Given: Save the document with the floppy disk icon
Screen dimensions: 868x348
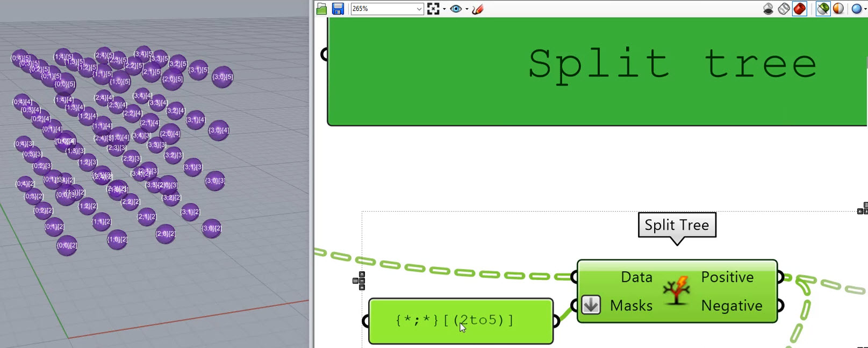Looking at the screenshot, I should 338,9.
